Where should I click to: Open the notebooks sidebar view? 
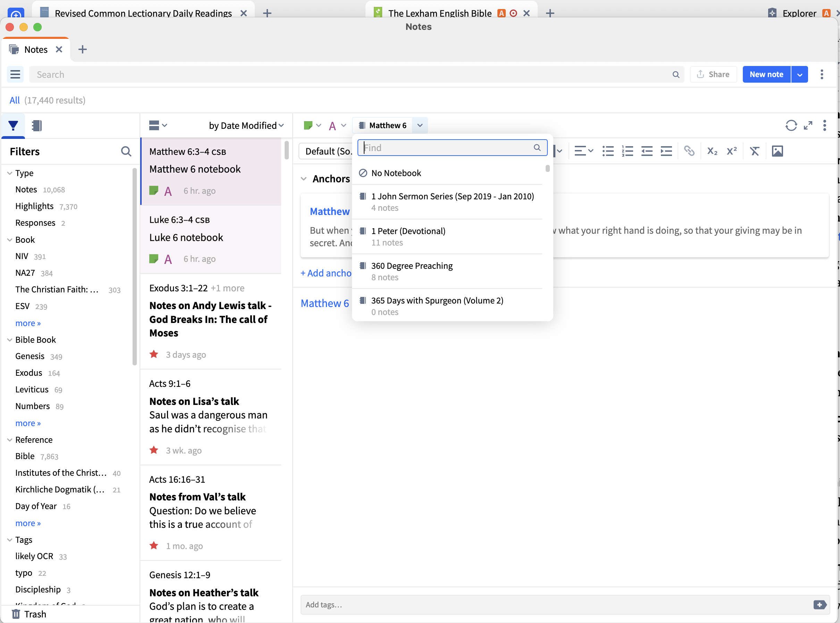pyautogui.click(x=36, y=126)
